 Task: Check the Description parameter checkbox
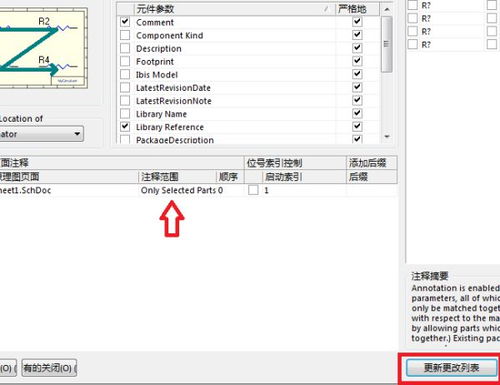point(125,48)
